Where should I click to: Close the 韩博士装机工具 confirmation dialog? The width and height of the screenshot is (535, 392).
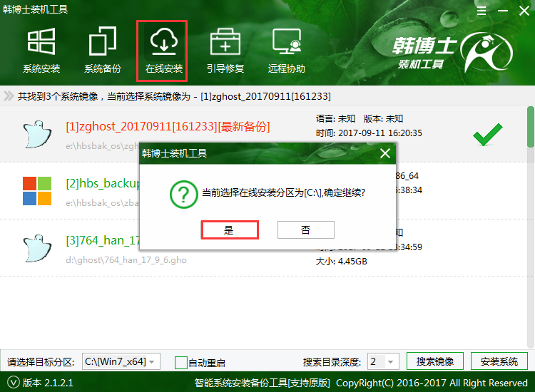(385, 153)
